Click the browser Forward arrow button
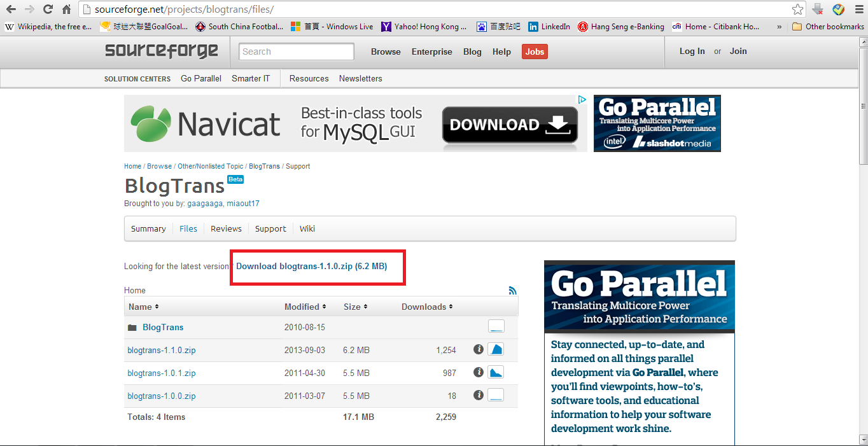 (29, 10)
